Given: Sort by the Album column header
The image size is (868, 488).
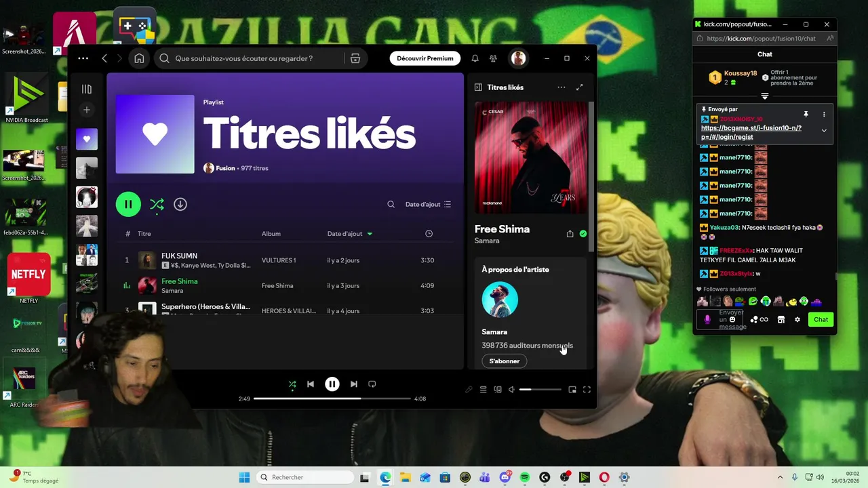Looking at the screenshot, I should pyautogui.click(x=271, y=234).
